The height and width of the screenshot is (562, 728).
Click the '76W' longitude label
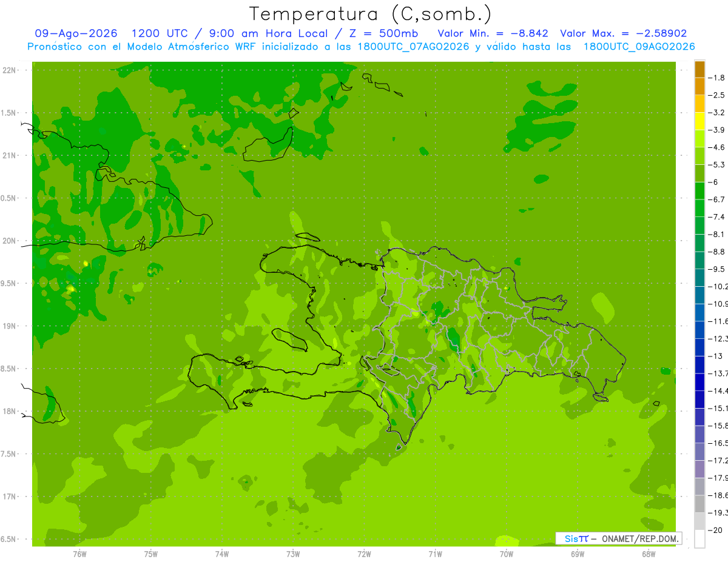(x=79, y=554)
